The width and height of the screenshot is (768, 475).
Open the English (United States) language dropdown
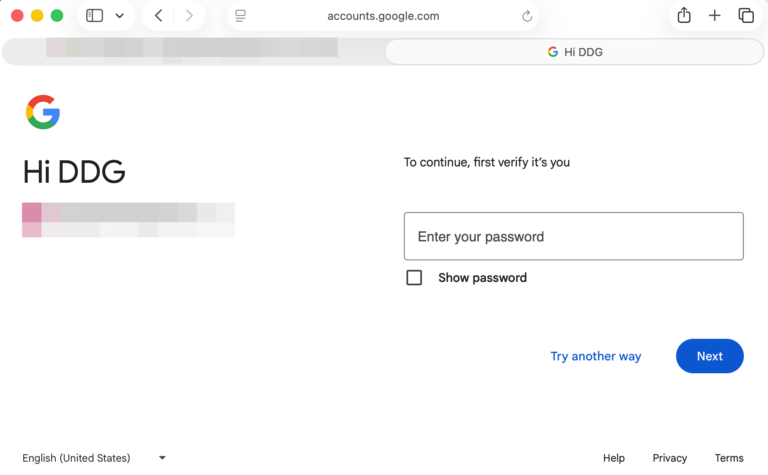click(x=94, y=458)
